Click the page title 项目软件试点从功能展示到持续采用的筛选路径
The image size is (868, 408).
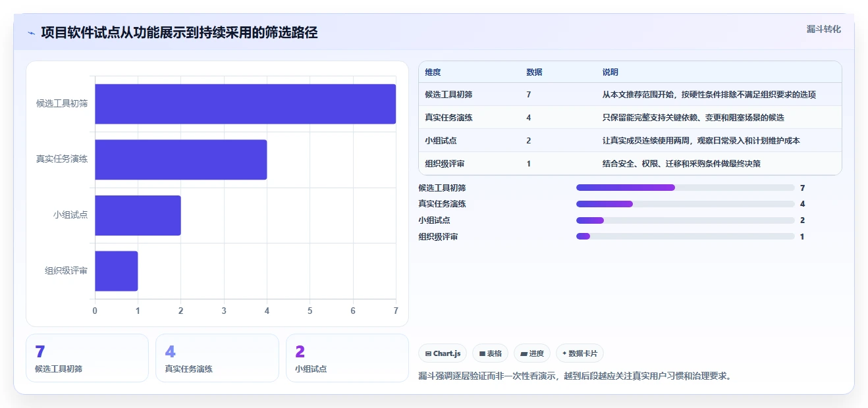pyautogui.click(x=179, y=33)
